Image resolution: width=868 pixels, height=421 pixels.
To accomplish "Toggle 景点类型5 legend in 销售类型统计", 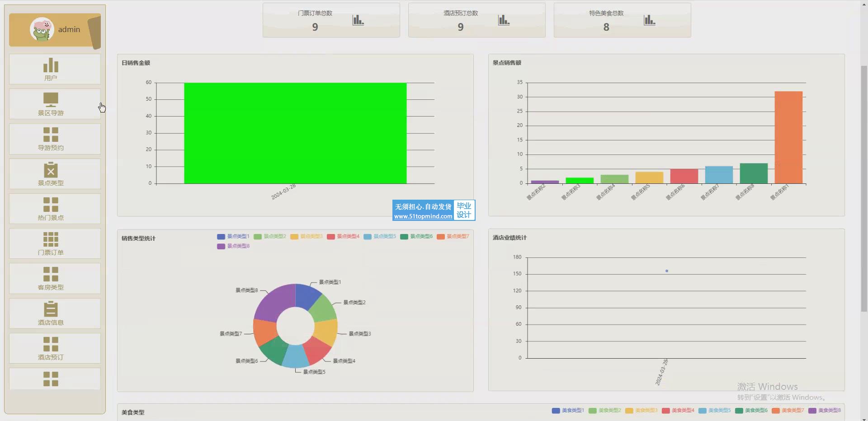I will 380,236.
